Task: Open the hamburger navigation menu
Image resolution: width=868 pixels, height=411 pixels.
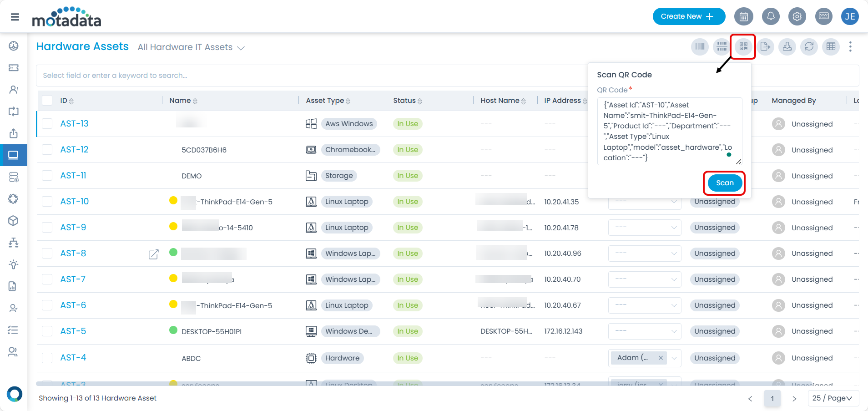Action: (15, 17)
